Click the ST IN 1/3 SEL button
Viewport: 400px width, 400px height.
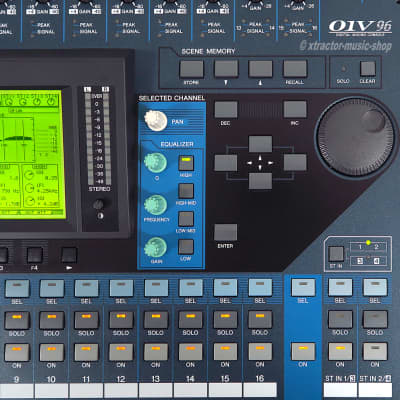[x=340, y=287]
